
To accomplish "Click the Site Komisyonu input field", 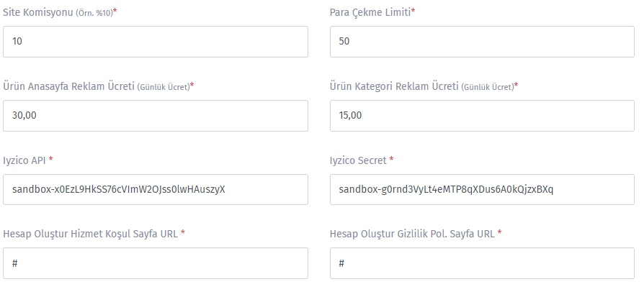I will pos(156,42).
